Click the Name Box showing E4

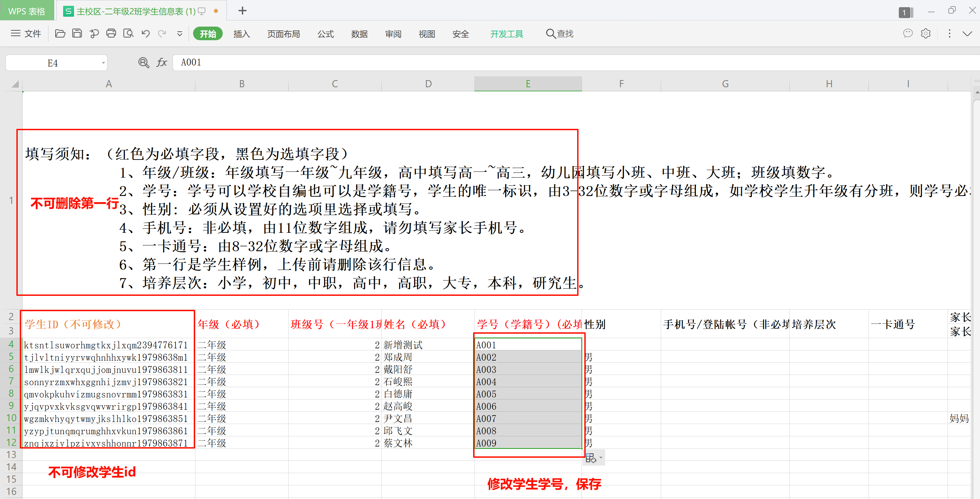(x=53, y=63)
